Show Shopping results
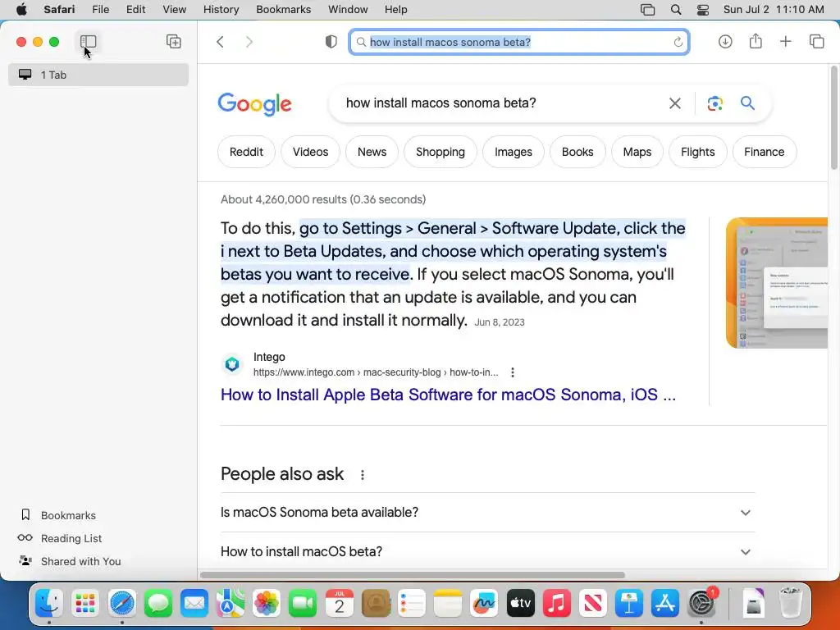This screenshot has width=840, height=630. (x=441, y=152)
